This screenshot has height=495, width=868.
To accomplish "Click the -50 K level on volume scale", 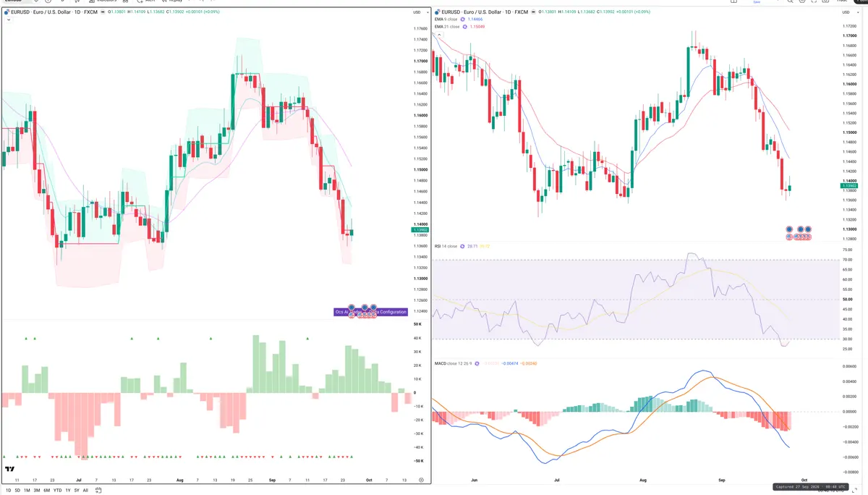I will (x=417, y=460).
